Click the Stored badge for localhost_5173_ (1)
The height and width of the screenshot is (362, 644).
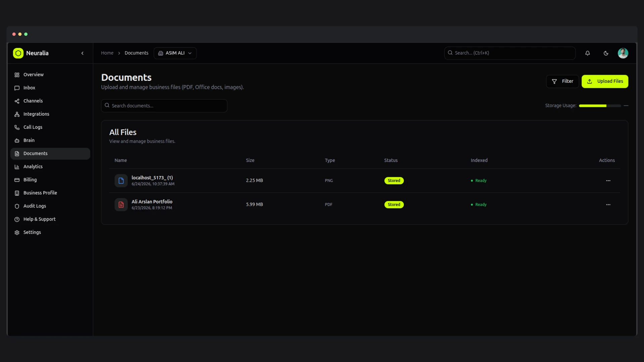tap(394, 181)
